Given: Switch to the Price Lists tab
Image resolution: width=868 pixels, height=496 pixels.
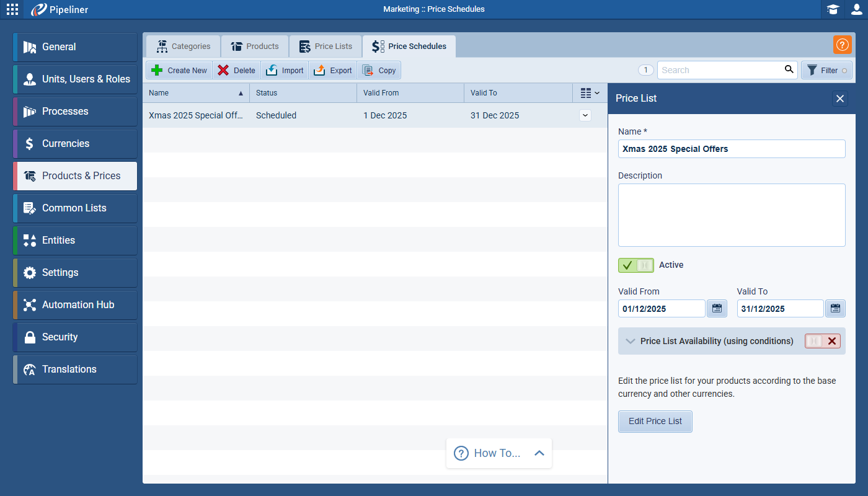Looking at the screenshot, I should point(325,46).
